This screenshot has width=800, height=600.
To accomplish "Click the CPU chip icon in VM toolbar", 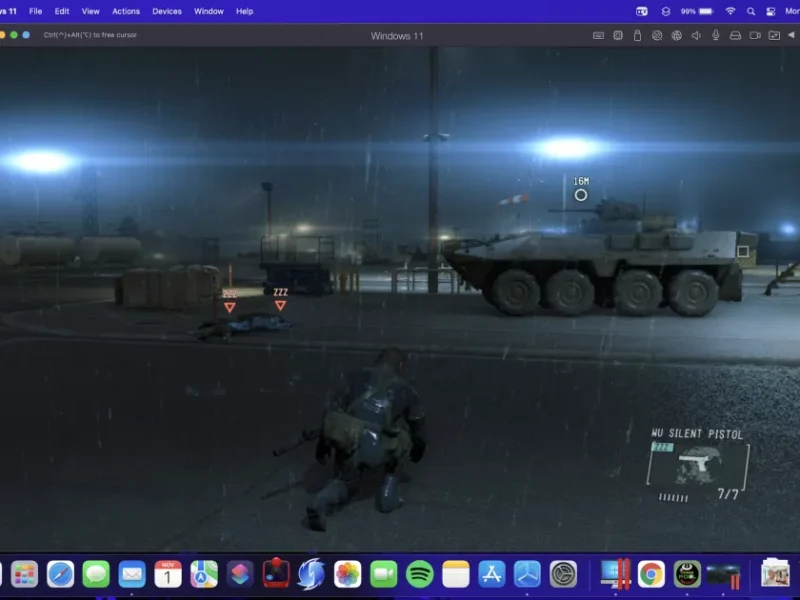I will coord(618,35).
